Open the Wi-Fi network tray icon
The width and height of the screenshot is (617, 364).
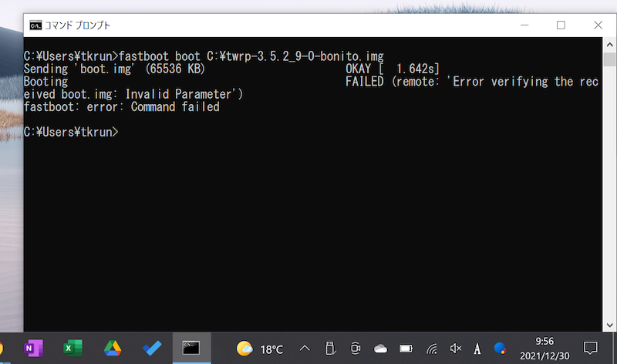(431, 349)
